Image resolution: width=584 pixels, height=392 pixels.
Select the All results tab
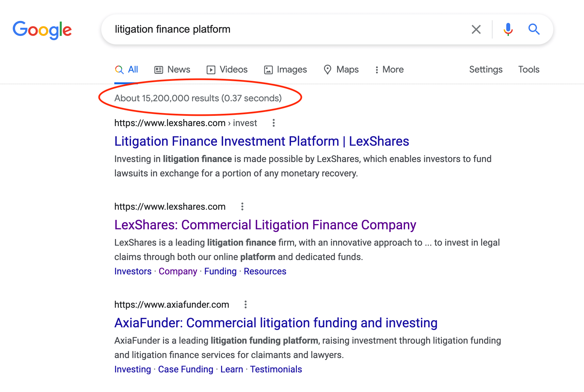coord(126,70)
